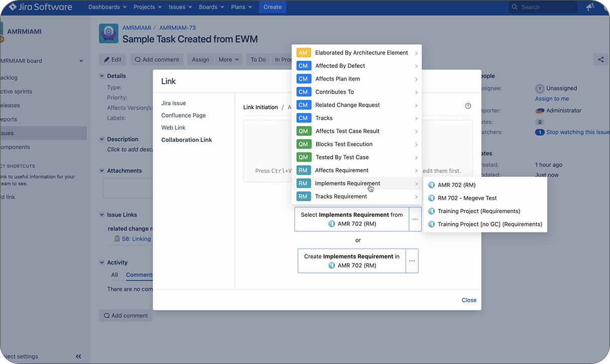Choose Tracks Requirement from the link menu
This screenshot has height=364, width=610.
click(341, 196)
